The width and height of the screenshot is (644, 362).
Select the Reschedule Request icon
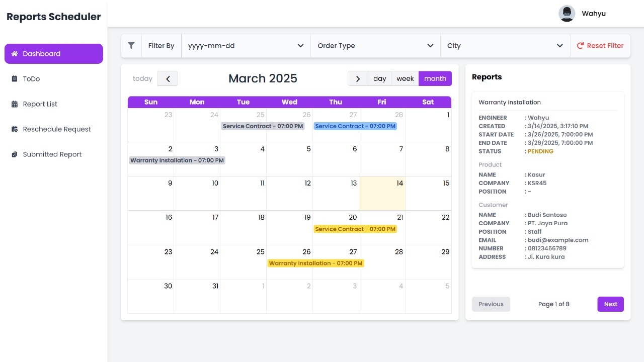tap(15, 129)
